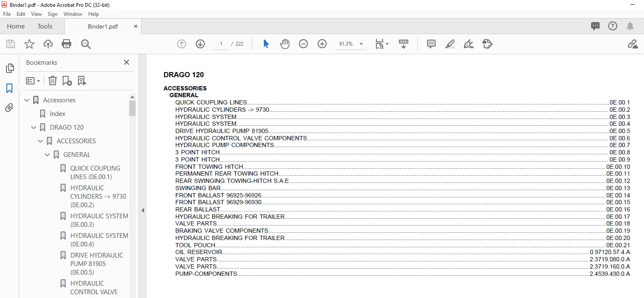Screen dimensions: 644x298
Task: Open the View menu
Action: pos(37,14)
